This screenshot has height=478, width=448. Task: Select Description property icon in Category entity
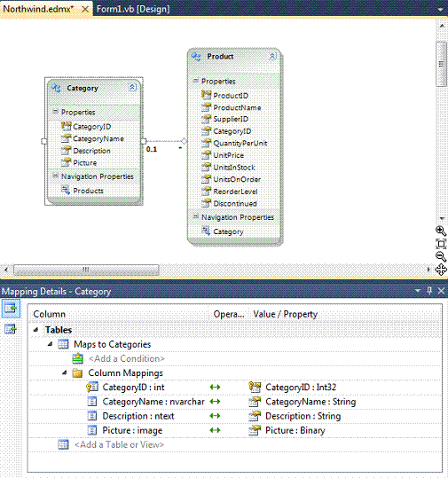coord(66,150)
